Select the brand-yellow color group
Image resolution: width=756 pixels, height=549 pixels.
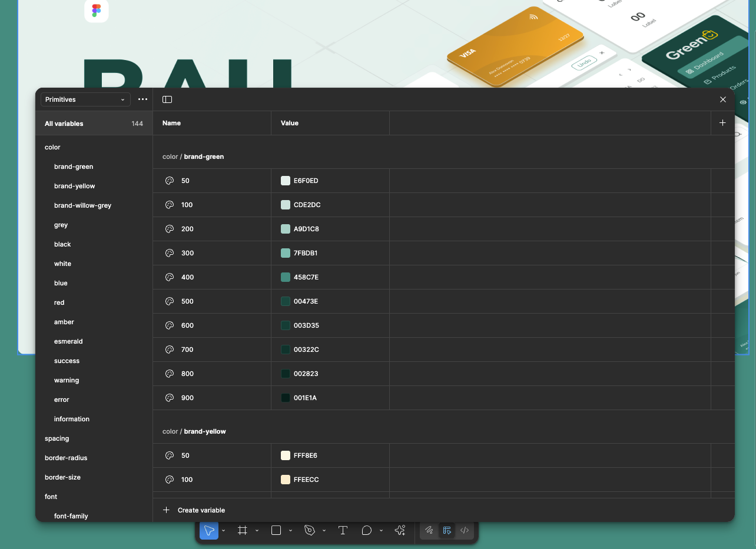click(74, 185)
